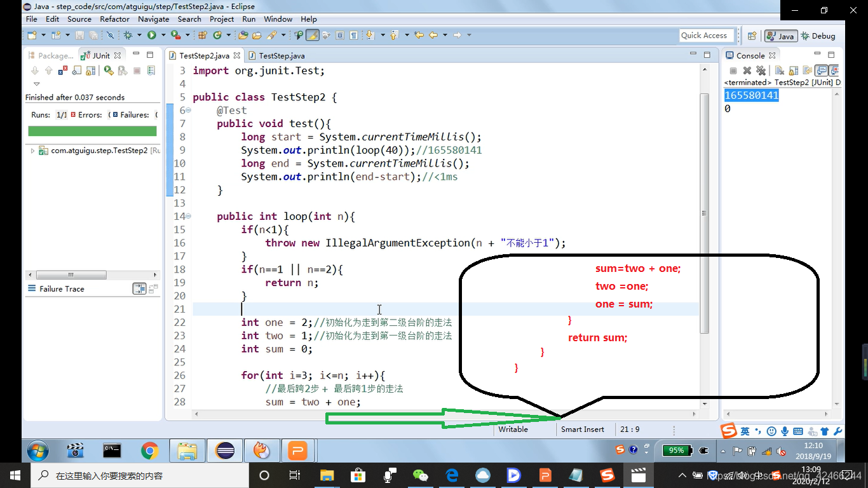Viewport: 868px width, 488px height.
Task: Open the JUnit view menu triangle
Action: click(36, 83)
